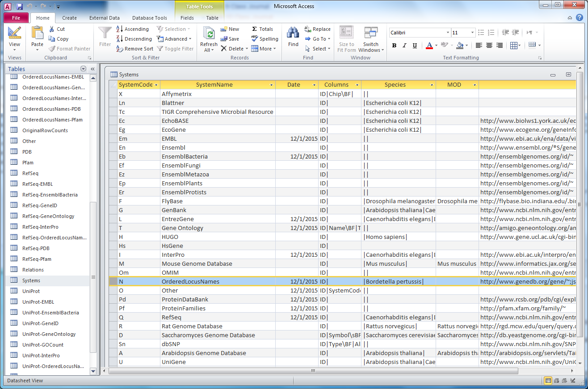Sort the column Descending
588x389 pixels.
(134, 39)
